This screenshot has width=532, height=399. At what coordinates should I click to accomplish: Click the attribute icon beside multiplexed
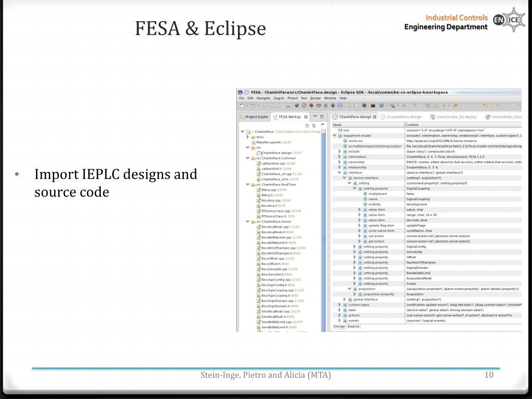click(365, 194)
